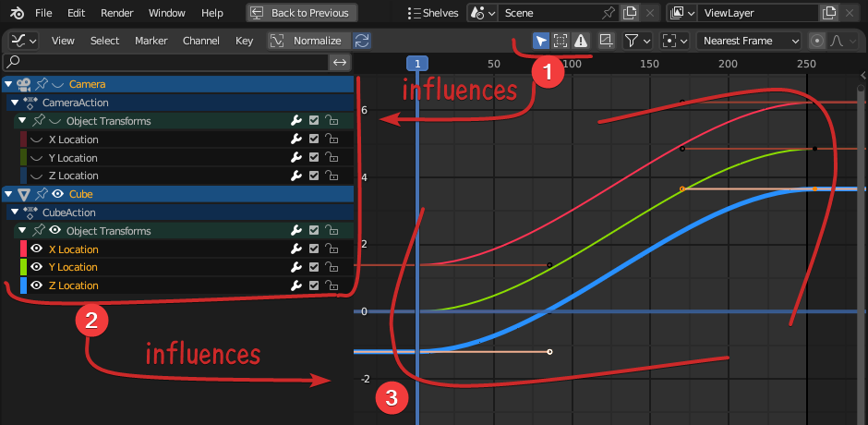868x425 pixels.
Task: Open the Render menu
Action: coord(118,13)
